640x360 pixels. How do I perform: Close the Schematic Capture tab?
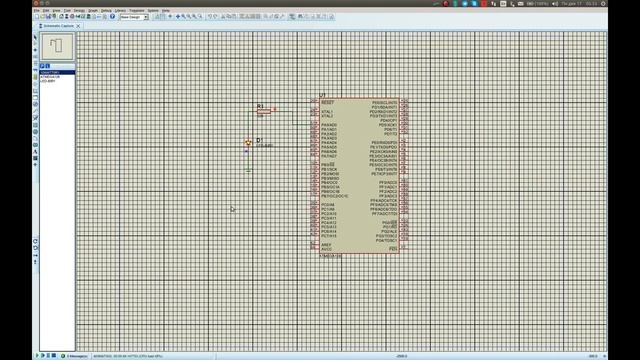[x=78, y=26]
